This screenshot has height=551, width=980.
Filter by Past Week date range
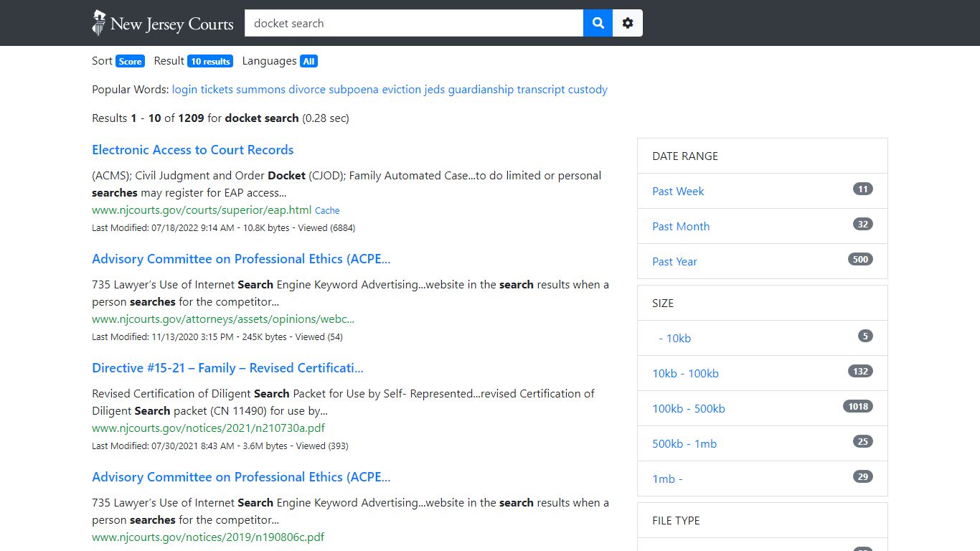[678, 191]
